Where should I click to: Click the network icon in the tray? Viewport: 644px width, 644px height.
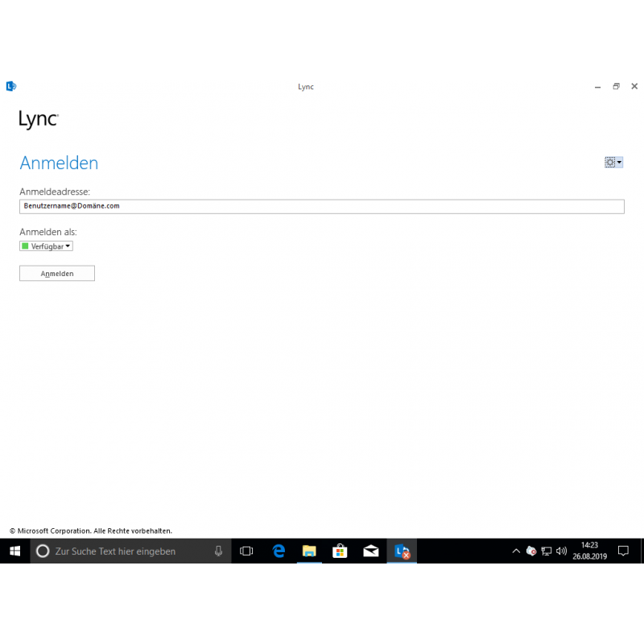547,551
